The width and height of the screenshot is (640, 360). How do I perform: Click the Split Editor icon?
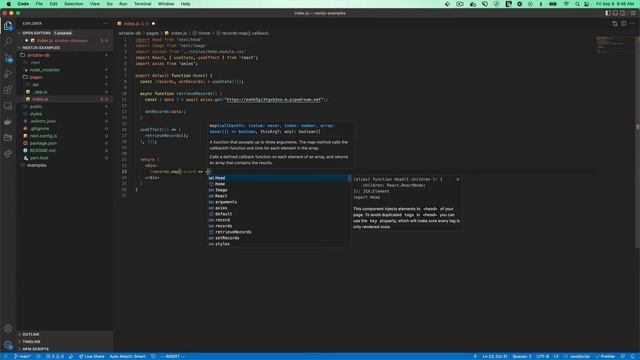click(624, 24)
